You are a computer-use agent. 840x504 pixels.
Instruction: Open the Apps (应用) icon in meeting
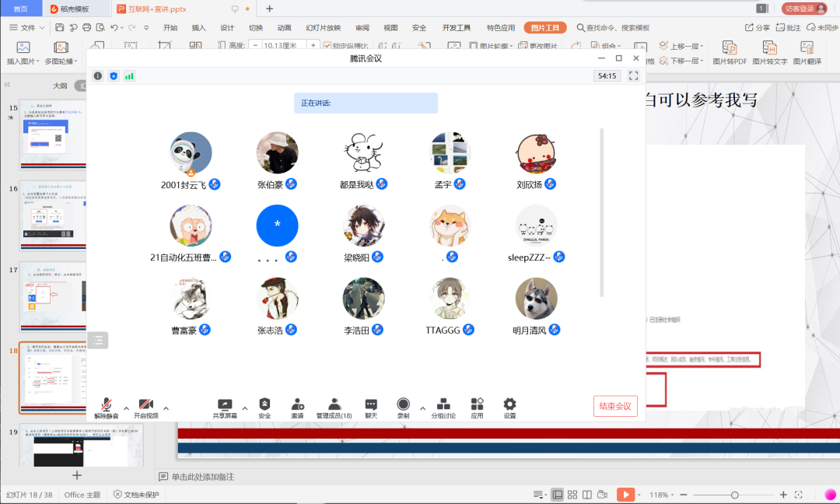point(477,408)
